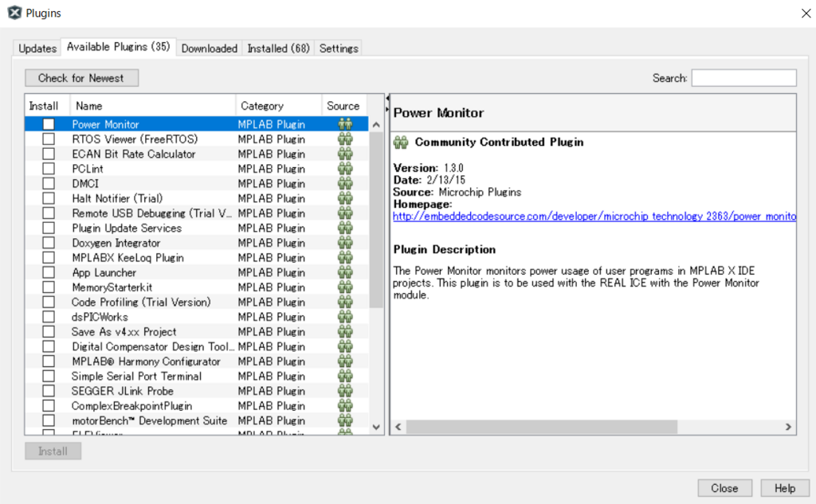Click the Search input field
The width and height of the screenshot is (816, 504).
743,78
